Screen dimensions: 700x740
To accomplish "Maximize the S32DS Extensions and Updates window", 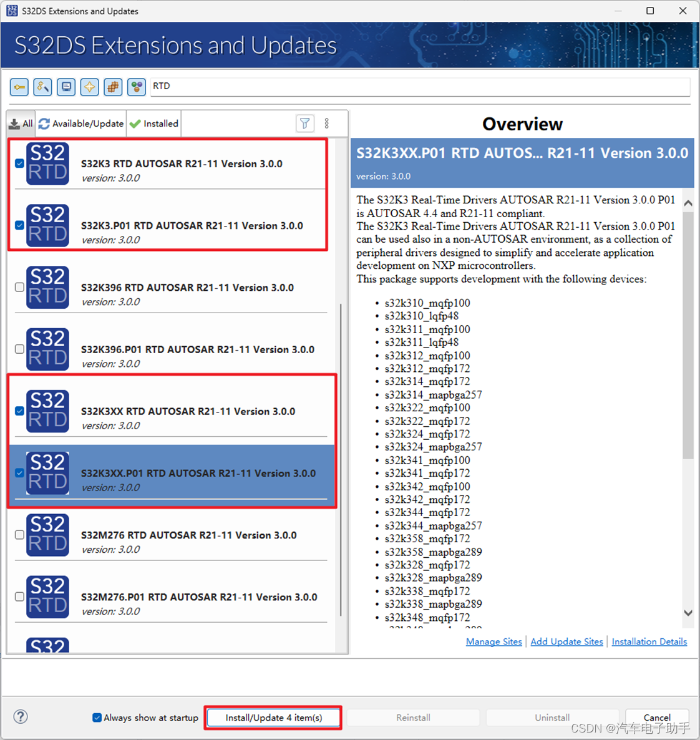I will [650, 11].
